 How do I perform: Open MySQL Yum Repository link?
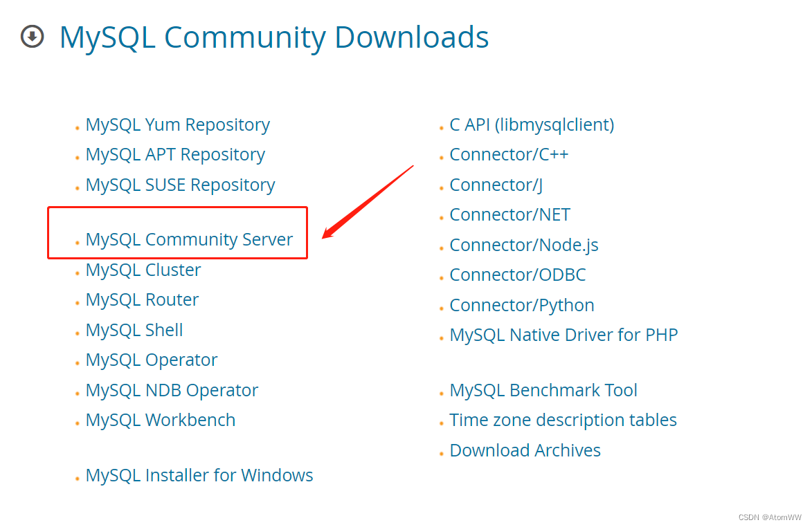click(178, 125)
